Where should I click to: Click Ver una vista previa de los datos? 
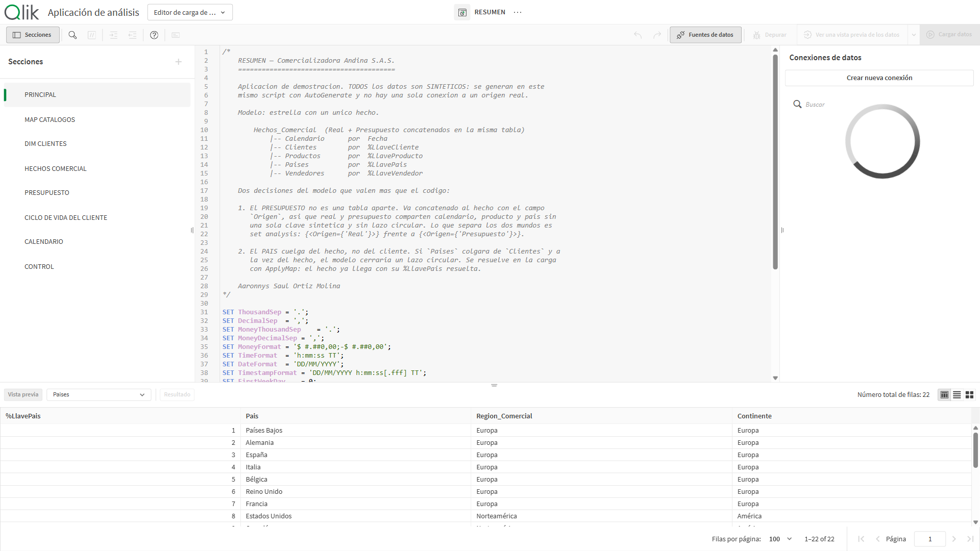(852, 35)
